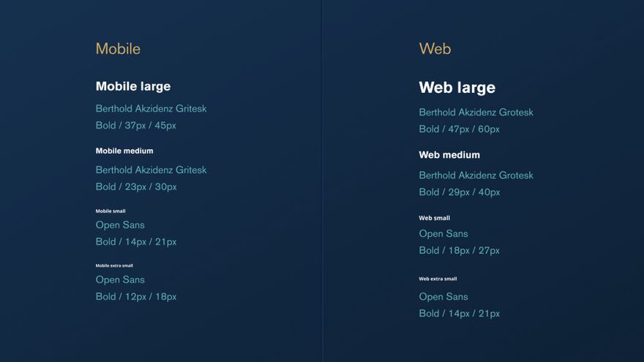The width and height of the screenshot is (644, 362).
Task: Click Berthold Akzidenz Gritesk under Mobile medium
Action: 151,170
